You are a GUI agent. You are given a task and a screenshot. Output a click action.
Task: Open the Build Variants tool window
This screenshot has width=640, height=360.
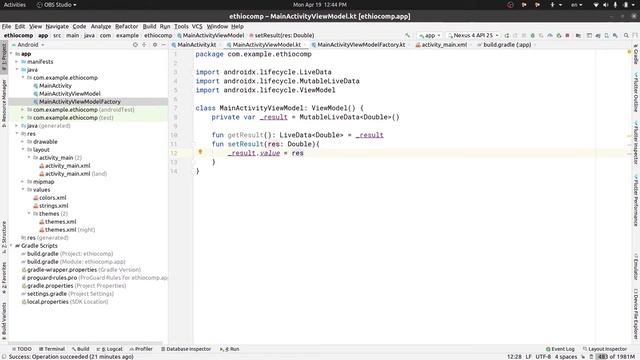(4, 320)
